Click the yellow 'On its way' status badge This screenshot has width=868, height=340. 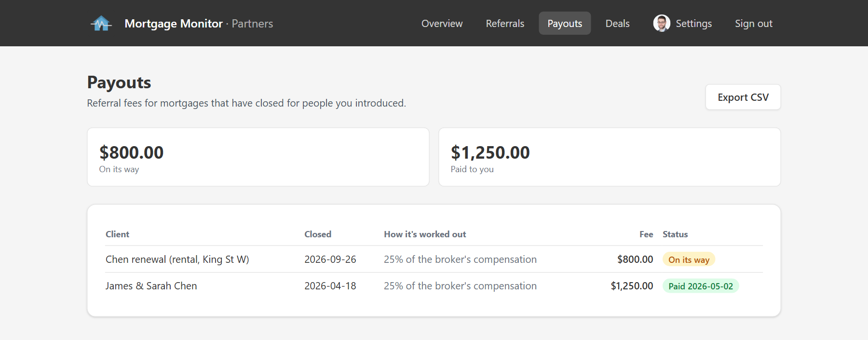[689, 259]
